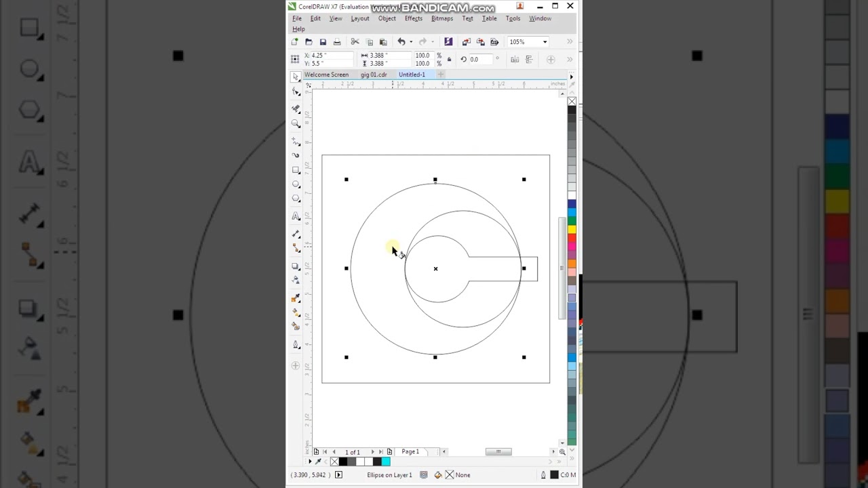
Task: Click the Mirror horizontally icon
Action: [x=515, y=60]
